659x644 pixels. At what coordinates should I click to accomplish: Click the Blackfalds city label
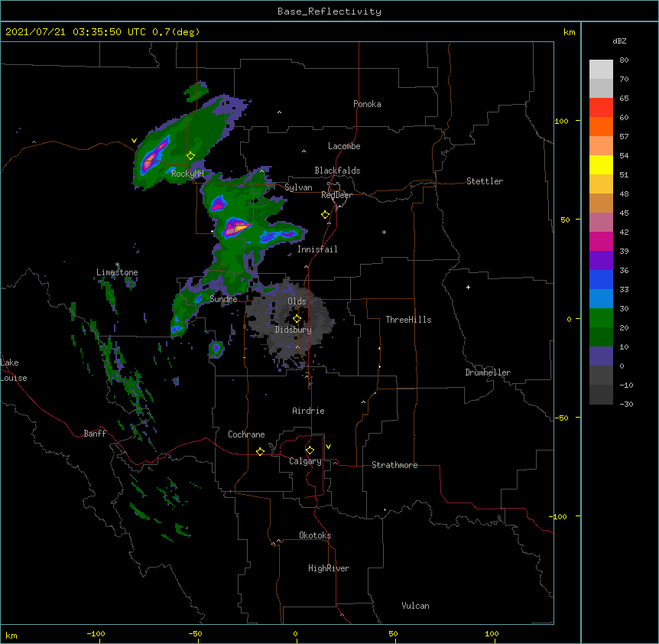[x=337, y=171]
